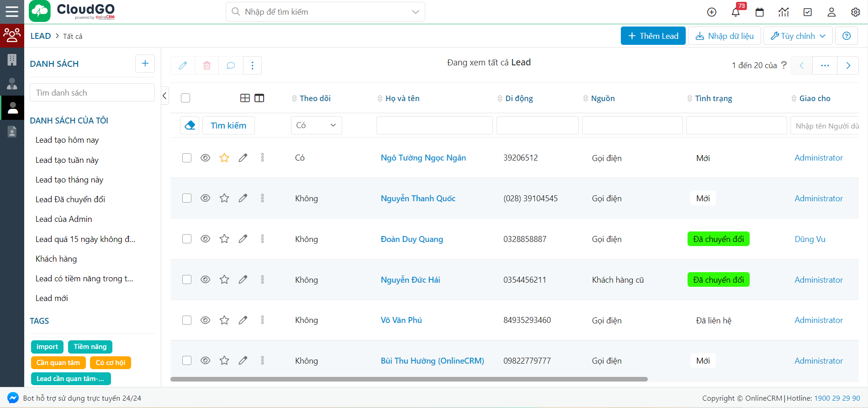This screenshot has width=868, height=408.
Task: Open the Nguyễn Đức Hải lead link
Action: click(x=410, y=279)
